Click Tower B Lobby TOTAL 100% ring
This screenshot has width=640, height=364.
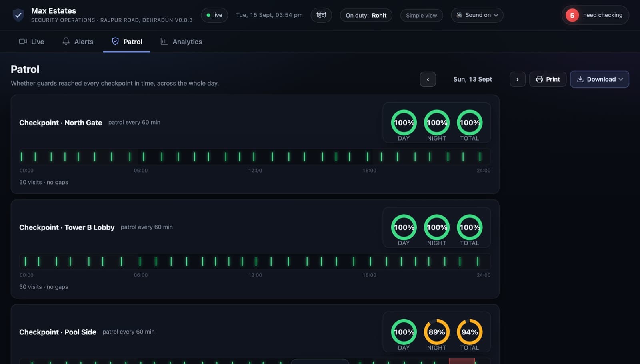470,227
